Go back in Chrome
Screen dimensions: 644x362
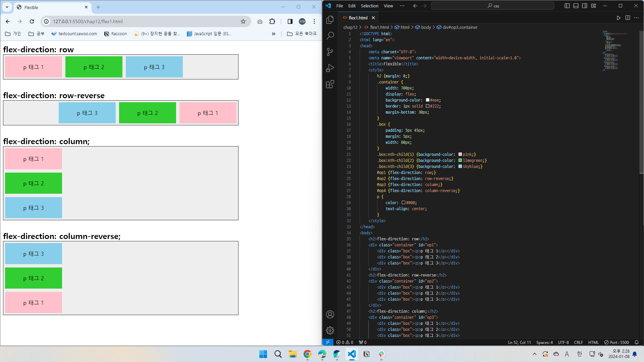[8, 21]
